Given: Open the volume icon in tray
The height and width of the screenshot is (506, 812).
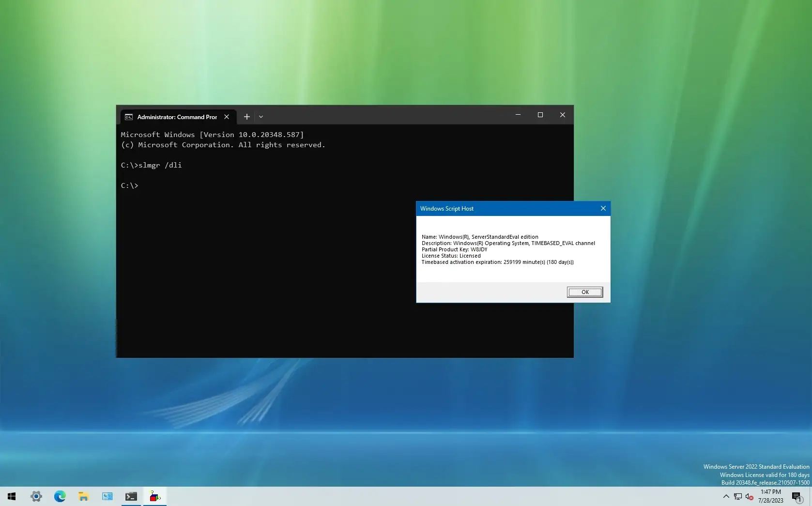Looking at the screenshot, I should coord(750,496).
